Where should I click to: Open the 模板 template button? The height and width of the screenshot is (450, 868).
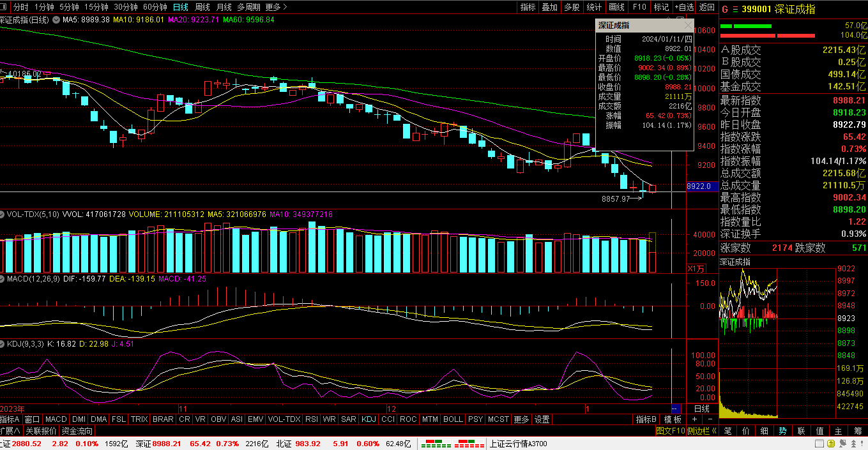[x=673, y=419]
